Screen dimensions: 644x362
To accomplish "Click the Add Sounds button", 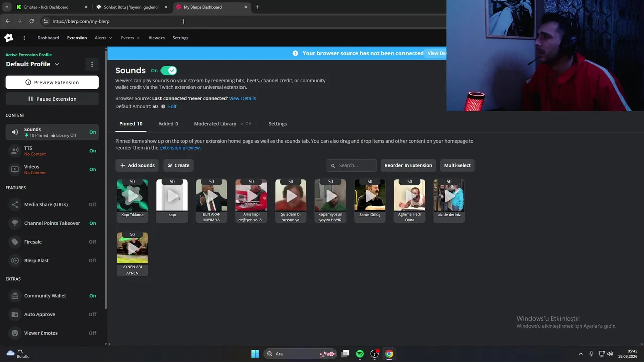I will tap(137, 165).
